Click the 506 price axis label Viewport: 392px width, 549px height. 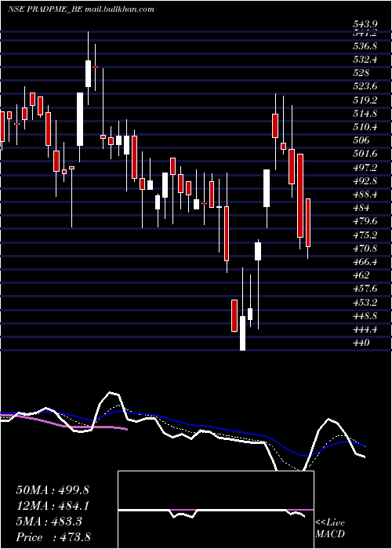pos(361,140)
